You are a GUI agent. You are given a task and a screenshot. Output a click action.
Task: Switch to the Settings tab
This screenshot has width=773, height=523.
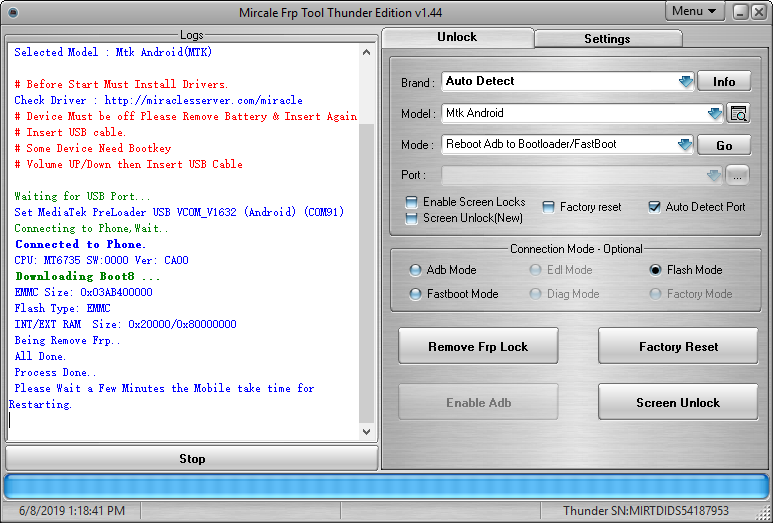608,38
